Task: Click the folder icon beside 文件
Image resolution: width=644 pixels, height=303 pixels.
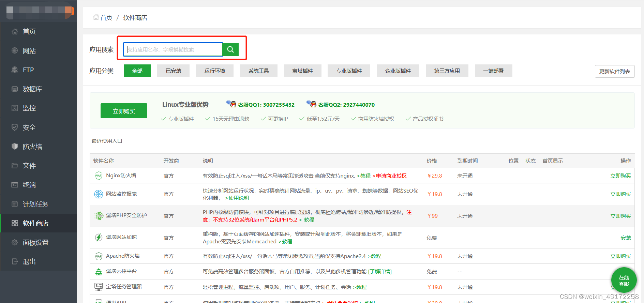Action: [15, 166]
